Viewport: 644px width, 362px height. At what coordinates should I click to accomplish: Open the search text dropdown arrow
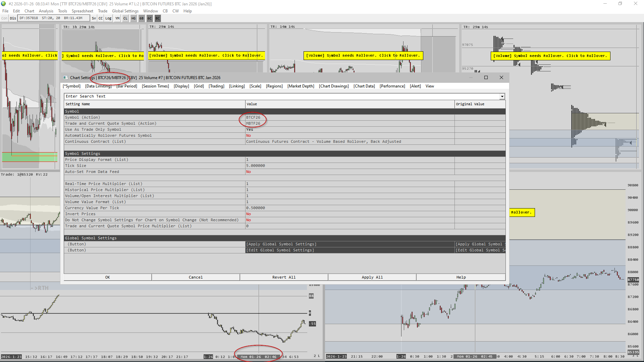[502, 97]
